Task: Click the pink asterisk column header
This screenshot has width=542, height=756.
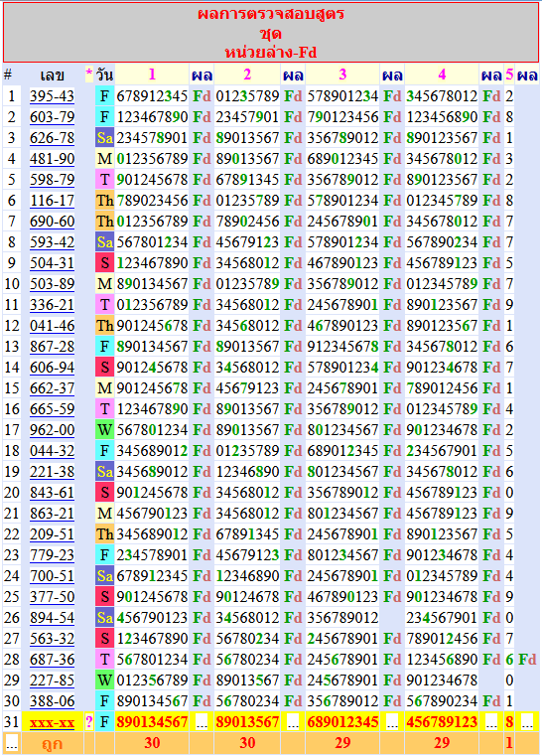Action: tap(89, 75)
